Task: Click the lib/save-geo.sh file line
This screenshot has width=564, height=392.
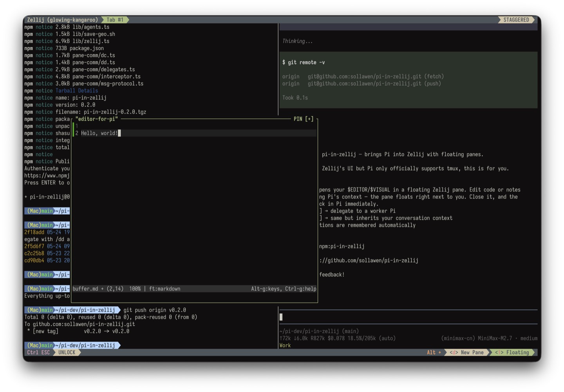Action: (70, 34)
